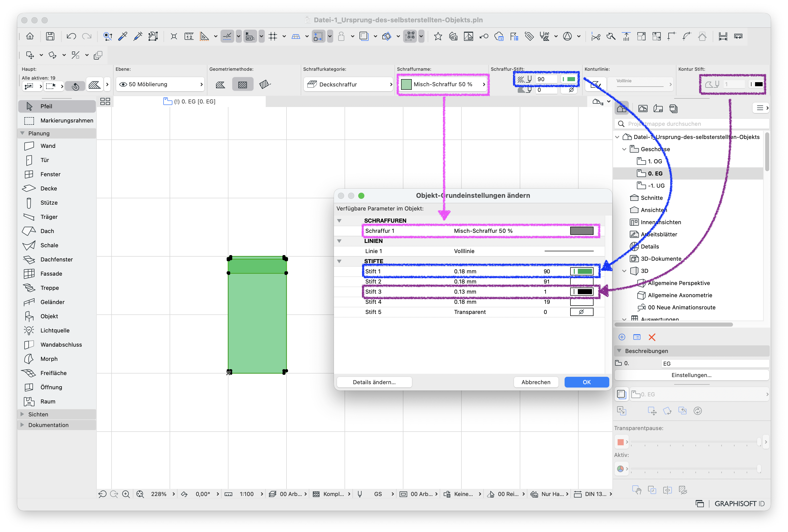
Task: Toggle the group suspend button in toolbar
Action: [410, 36]
